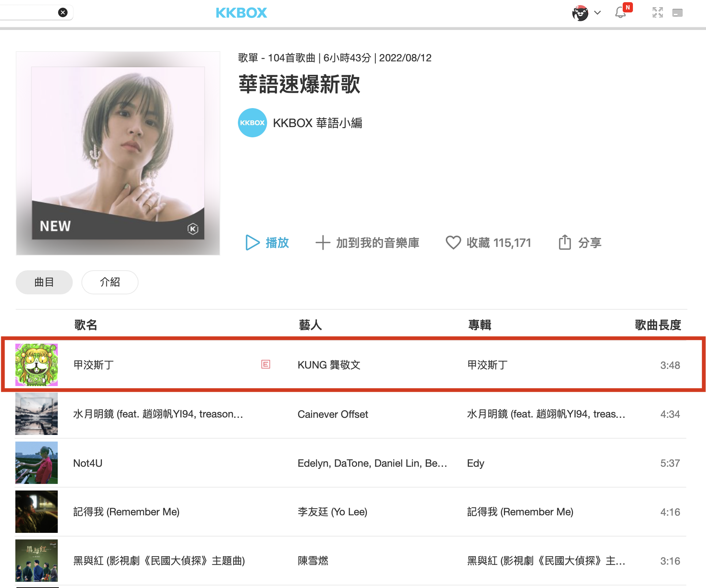The width and height of the screenshot is (706, 588).
Task: Click the playlist cover artwork
Action: pyautogui.click(x=118, y=153)
